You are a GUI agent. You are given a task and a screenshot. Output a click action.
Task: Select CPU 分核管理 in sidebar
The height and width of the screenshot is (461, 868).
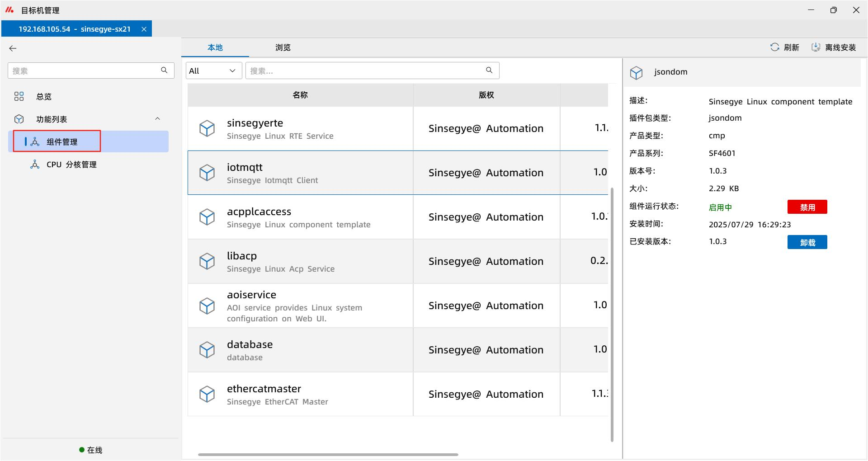(71, 165)
